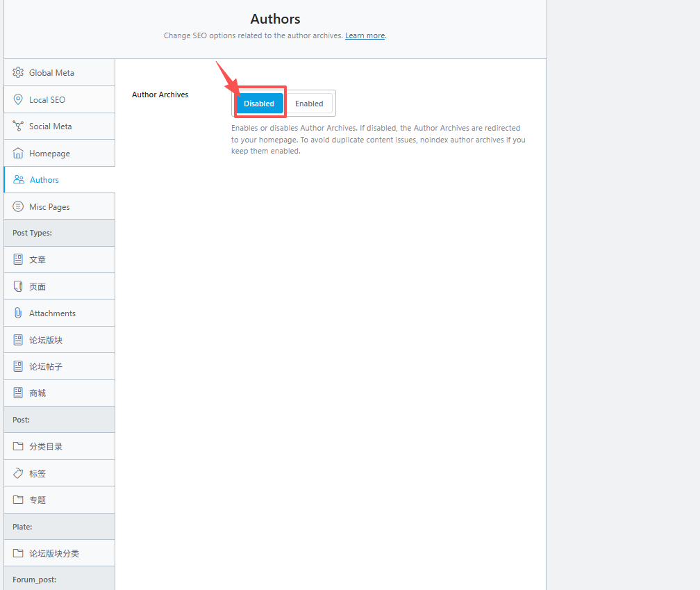Click the 标签 tag icon

18,473
